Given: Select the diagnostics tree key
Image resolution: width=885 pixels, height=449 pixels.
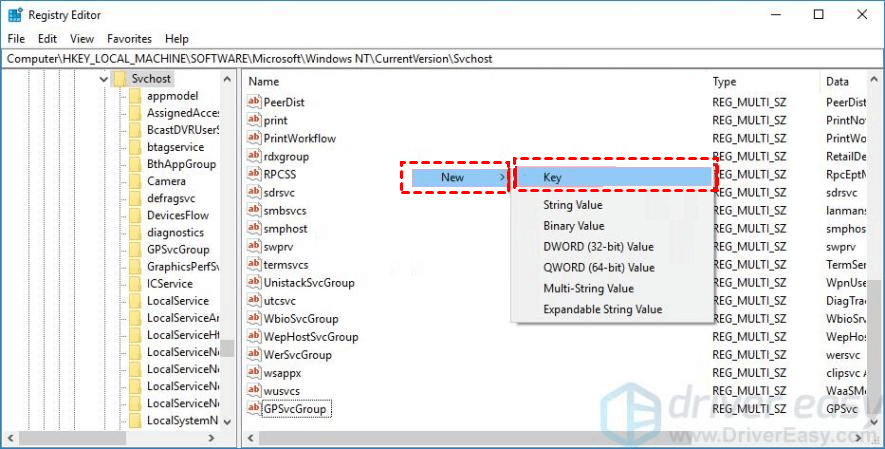Looking at the screenshot, I should point(175,232).
